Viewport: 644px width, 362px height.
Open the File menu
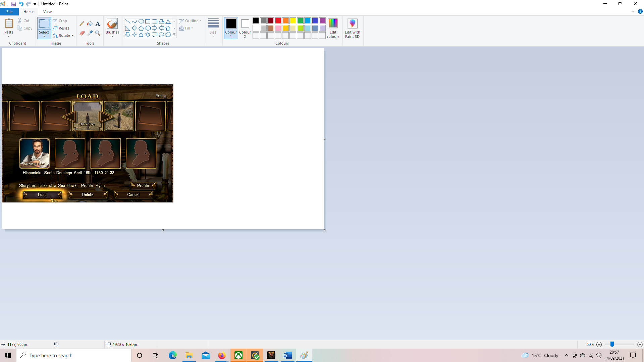pyautogui.click(x=9, y=12)
